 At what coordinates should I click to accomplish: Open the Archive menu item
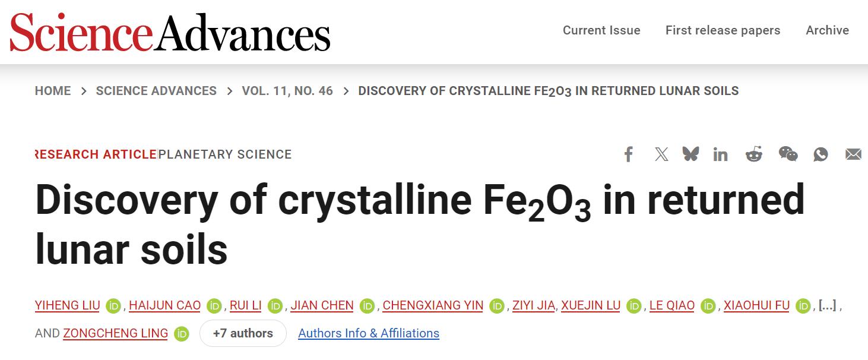click(x=827, y=30)
